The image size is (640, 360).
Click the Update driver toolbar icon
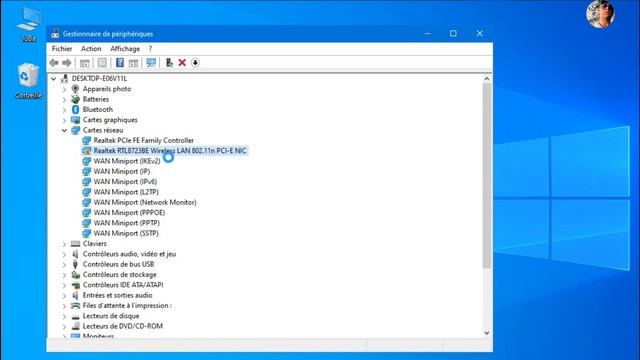169,63
